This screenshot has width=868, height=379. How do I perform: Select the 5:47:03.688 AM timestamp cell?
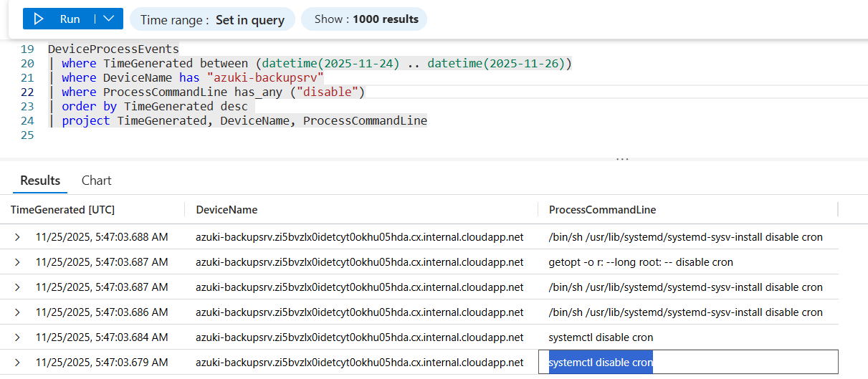102,237
